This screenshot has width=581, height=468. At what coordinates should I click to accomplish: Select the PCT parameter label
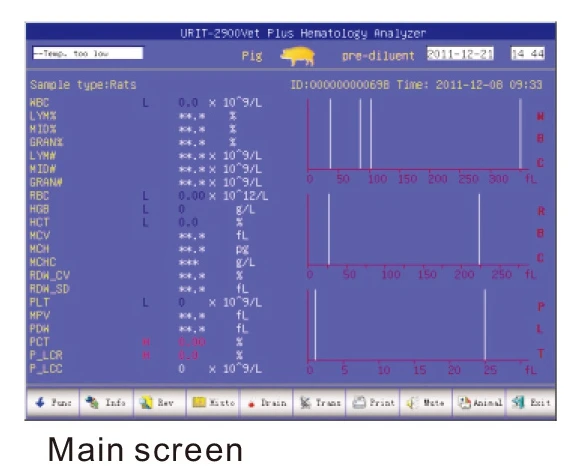pyautogui.click(x=39, y=342)
